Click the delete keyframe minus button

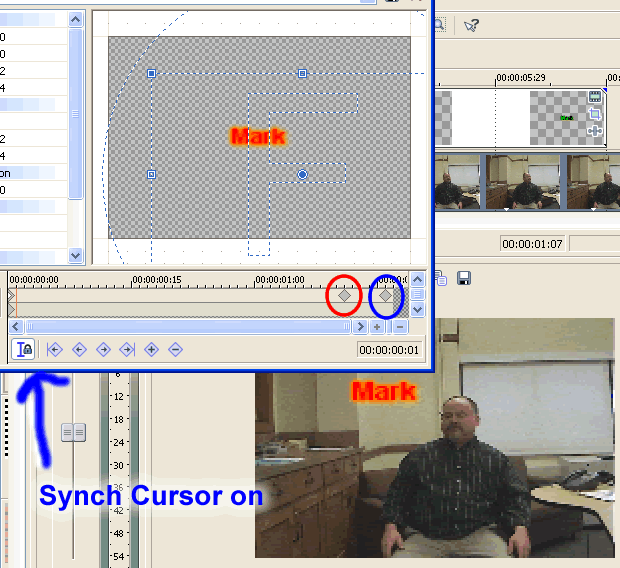pyautogui.click(x=175, y=349)
